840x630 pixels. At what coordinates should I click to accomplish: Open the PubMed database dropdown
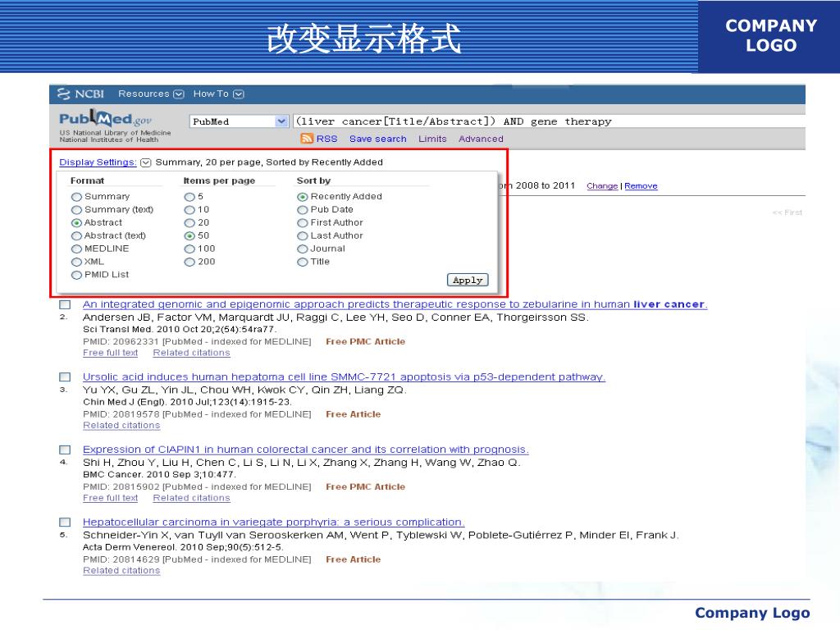click(239, 121)
